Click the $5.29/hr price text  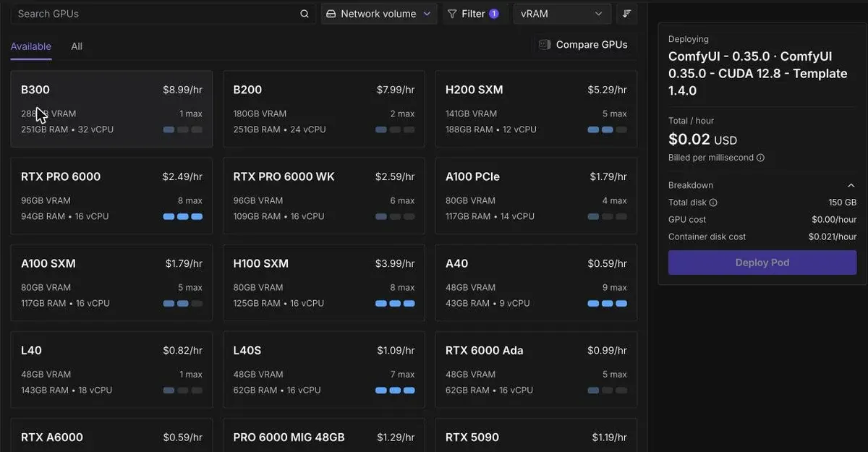pyautogui.click(x=608, y=90)
